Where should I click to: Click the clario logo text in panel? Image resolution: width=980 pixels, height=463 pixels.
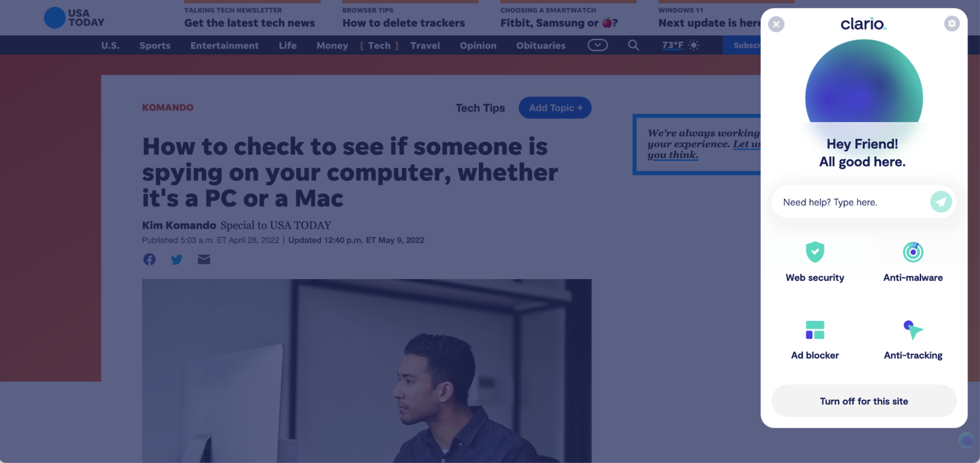tap(863, 24)
